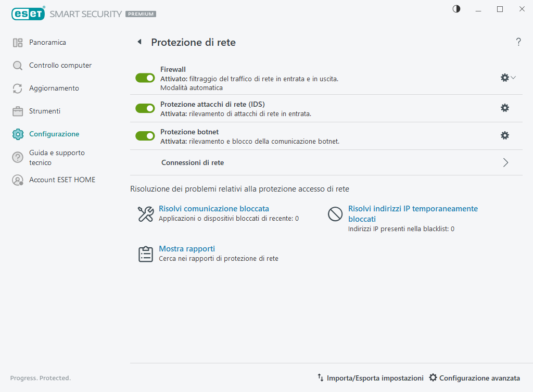Click the Guida e supporto tecnico icon
The width and height of the screenshot is (533, 392).
[x=17, y=157]
